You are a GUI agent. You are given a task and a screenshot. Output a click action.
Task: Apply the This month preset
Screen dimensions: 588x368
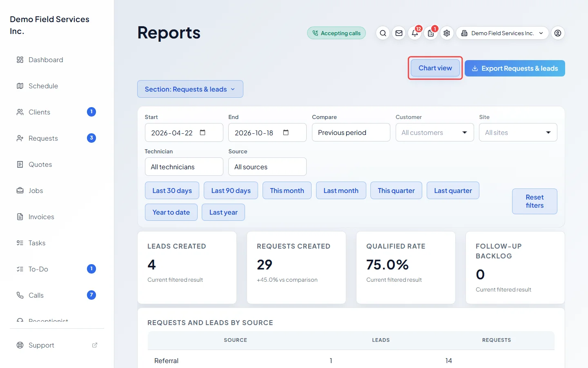(287, 191)
